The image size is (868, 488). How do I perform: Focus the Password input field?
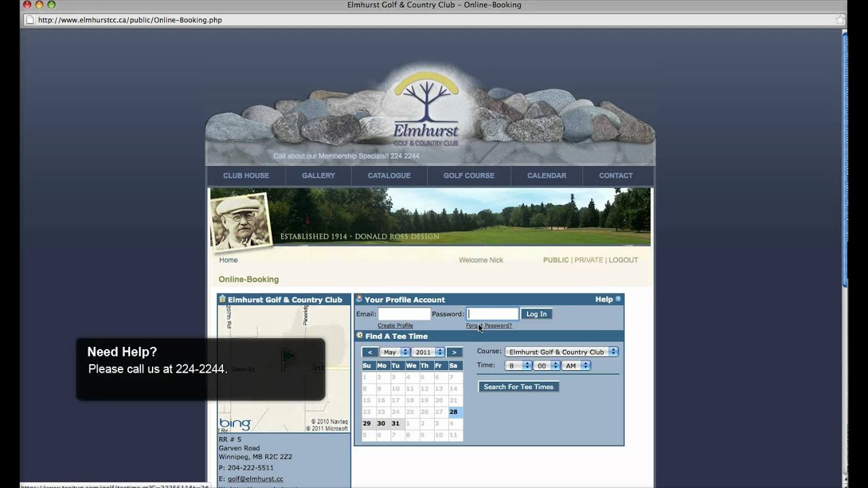click(x=493, y=314)
